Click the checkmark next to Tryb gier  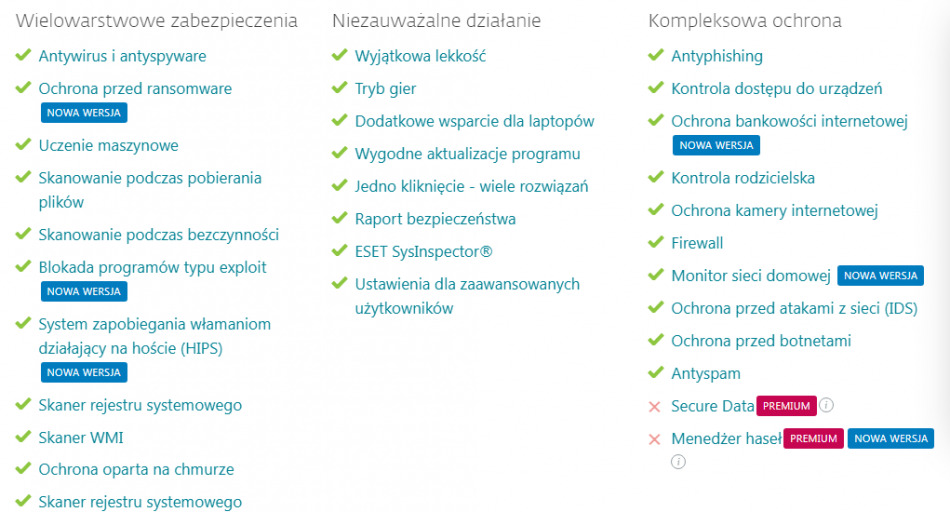(x=339, y=88)
